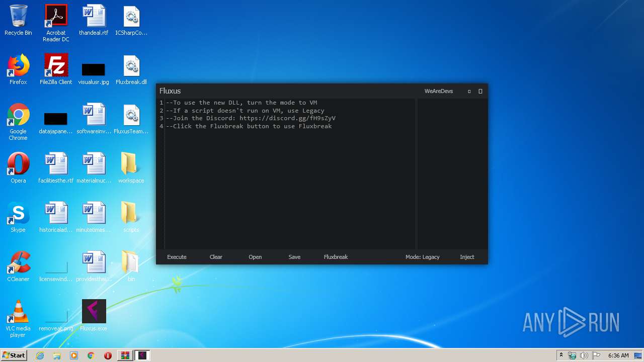Viewport: 644px width, 362px height.
Task: Select the minutetimes... document icon
Action: (94, 218)
